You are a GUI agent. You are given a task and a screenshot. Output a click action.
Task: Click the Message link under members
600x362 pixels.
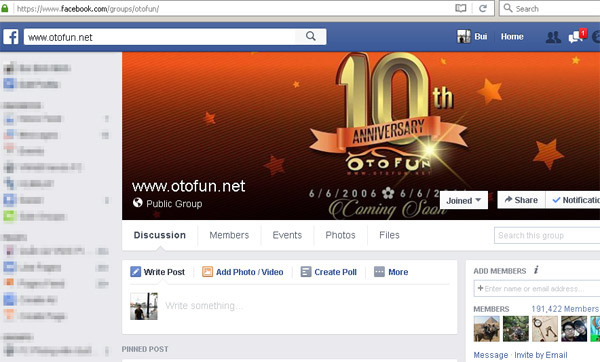coord(491,355)
